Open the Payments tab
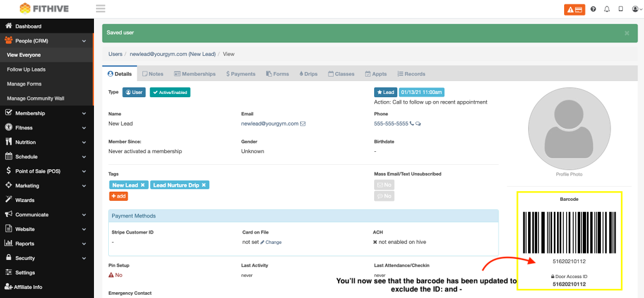 coord(241,74)
